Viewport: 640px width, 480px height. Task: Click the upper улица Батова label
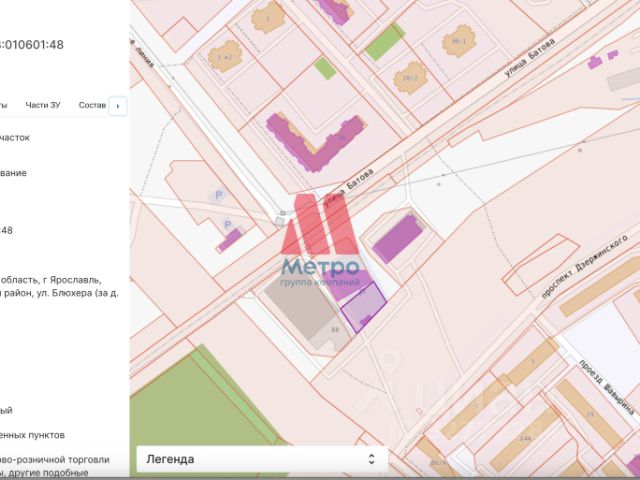coord(530,57)
